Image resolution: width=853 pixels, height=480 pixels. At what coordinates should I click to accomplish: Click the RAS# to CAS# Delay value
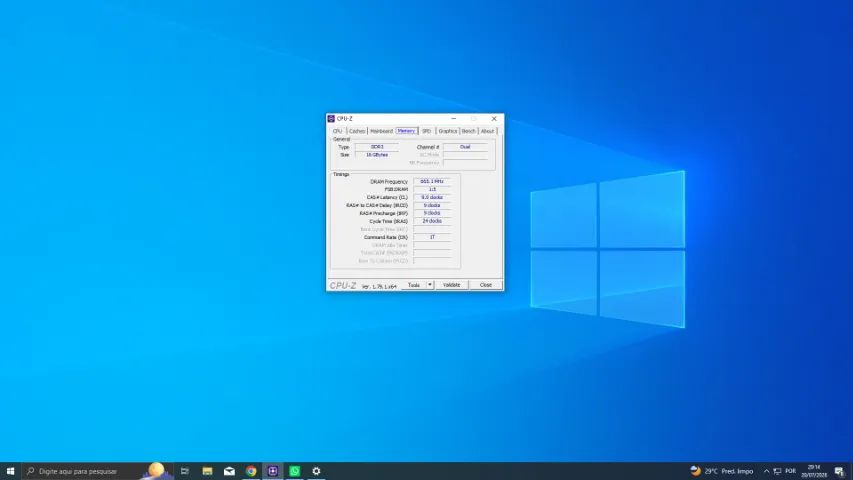point(432,206)
